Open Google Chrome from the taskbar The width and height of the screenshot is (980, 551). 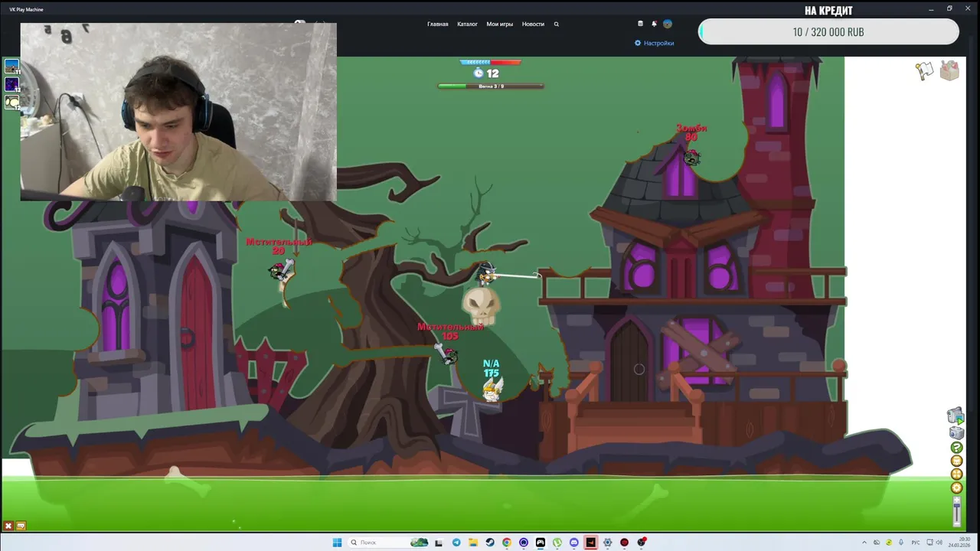[506, 543]
